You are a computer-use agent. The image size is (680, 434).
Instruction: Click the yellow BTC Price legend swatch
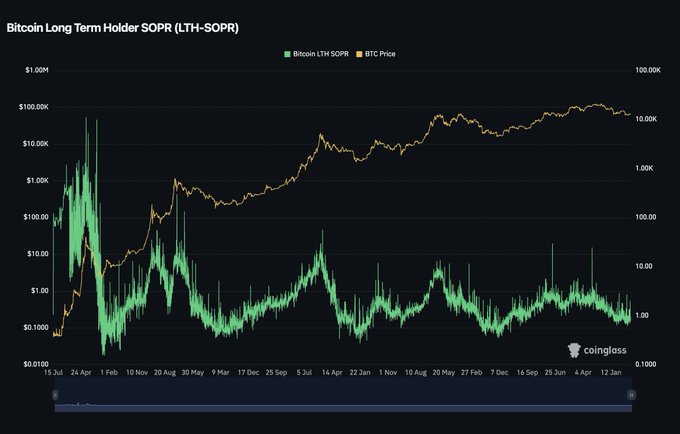click(x=359, y=54)
